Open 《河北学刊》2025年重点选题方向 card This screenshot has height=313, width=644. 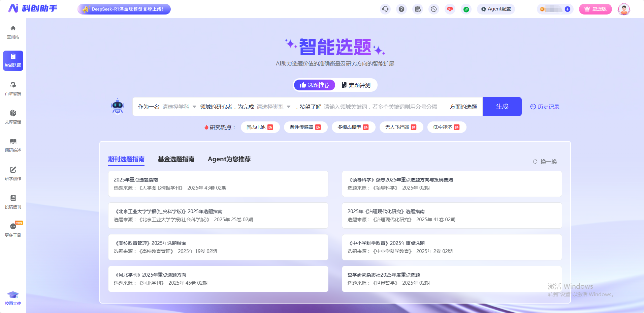pos(218,279)
